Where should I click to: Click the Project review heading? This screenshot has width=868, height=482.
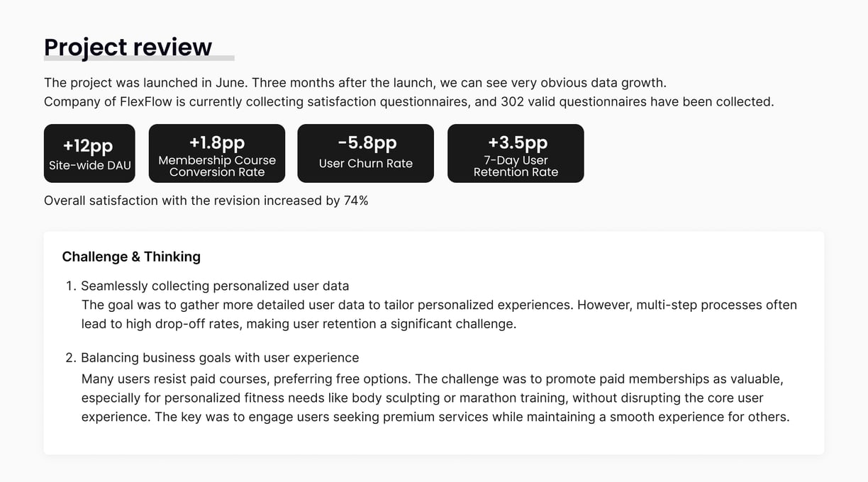(128, 47)
